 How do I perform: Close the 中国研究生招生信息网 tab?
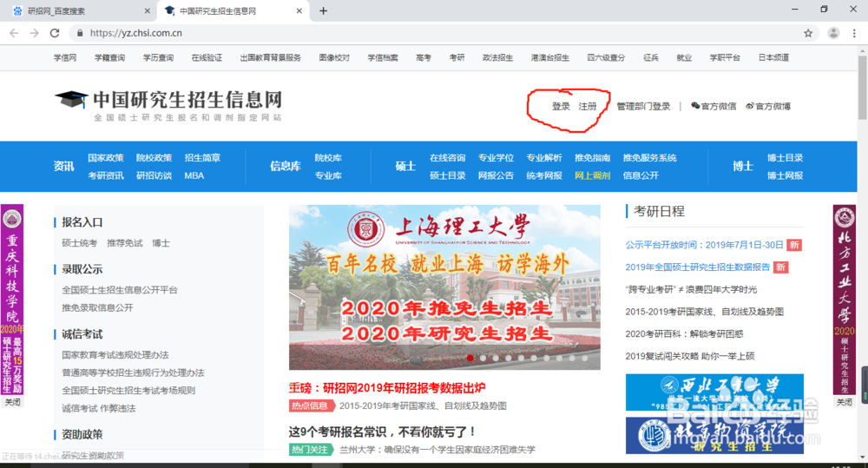tap(299, 11)
